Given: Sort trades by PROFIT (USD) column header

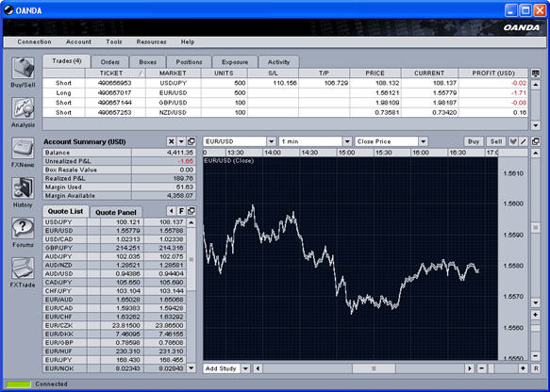Looking at the screenshot, I should [x=493, y=73].
